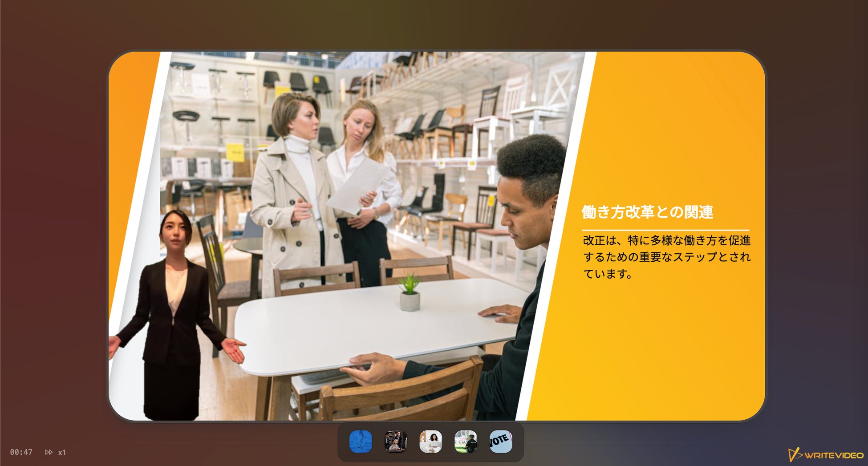The height and width of the screenshot is (466, 868).
Task: Click the x1 playback speed label
Action: coord(62,452)
